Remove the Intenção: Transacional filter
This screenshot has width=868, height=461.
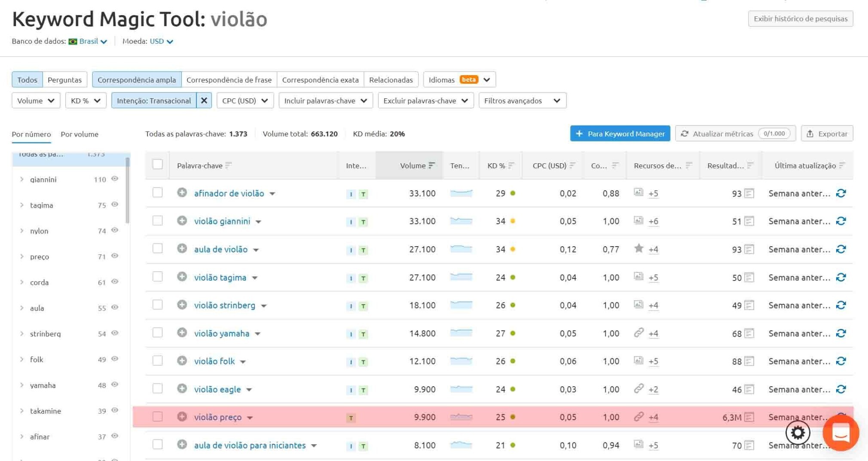[x=205, y=100]
